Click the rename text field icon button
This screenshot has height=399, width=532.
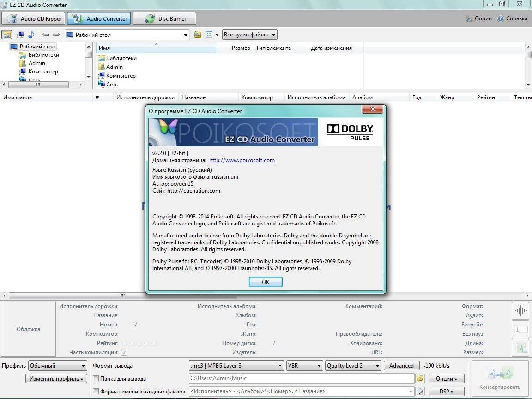[520, 329]
